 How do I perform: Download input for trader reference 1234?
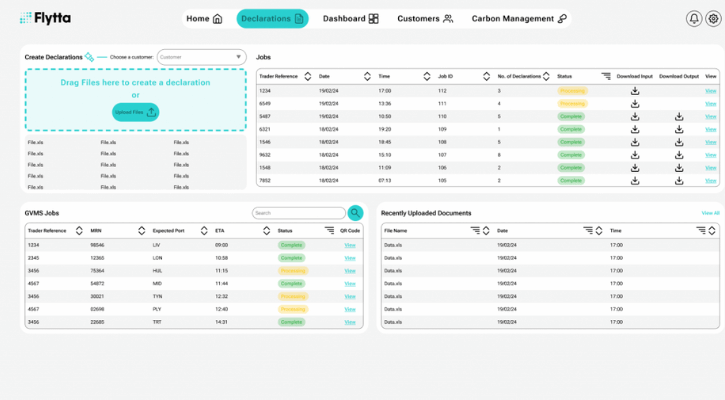pyautogui.click(x=634, y=91)
